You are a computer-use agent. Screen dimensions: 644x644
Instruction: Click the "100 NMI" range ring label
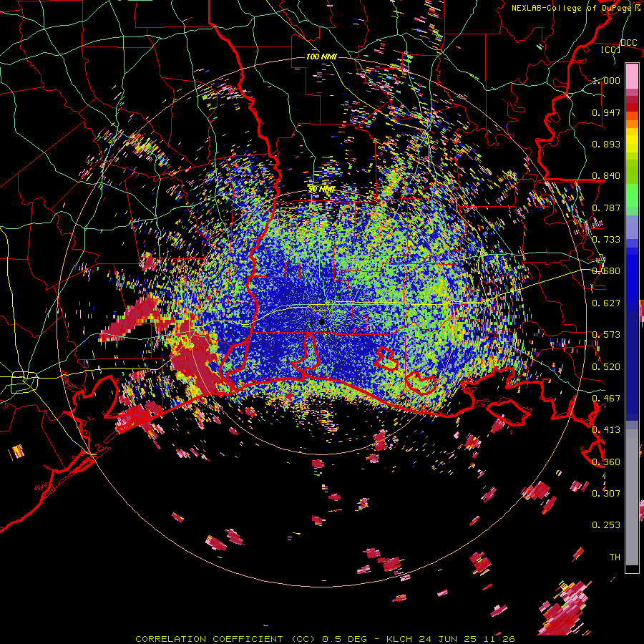[x=321, y=57]
